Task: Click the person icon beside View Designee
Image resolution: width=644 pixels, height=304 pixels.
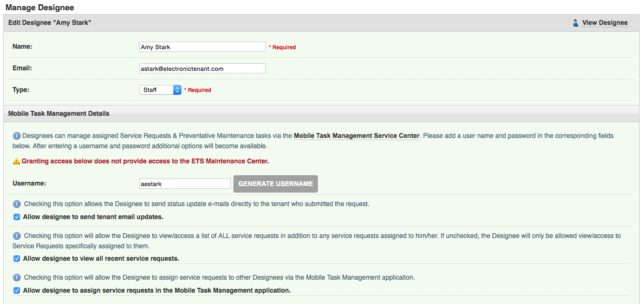Action: [576, 23]
